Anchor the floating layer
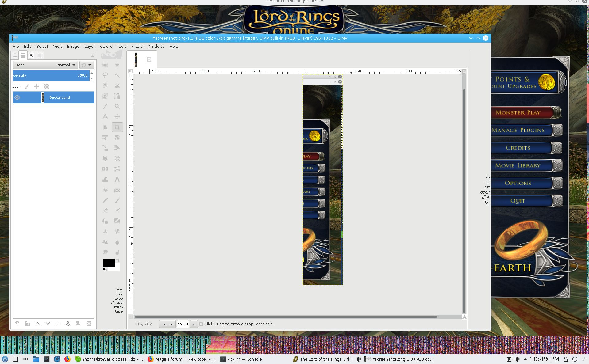 68,324
